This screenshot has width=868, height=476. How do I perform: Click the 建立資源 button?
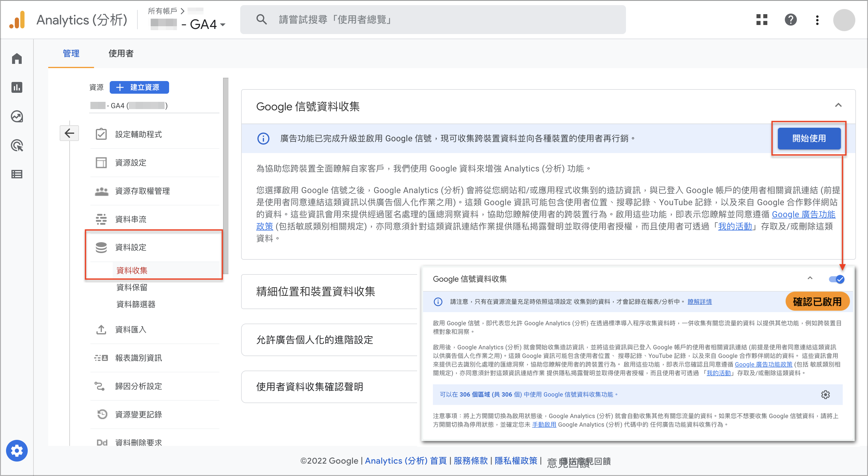139,87
